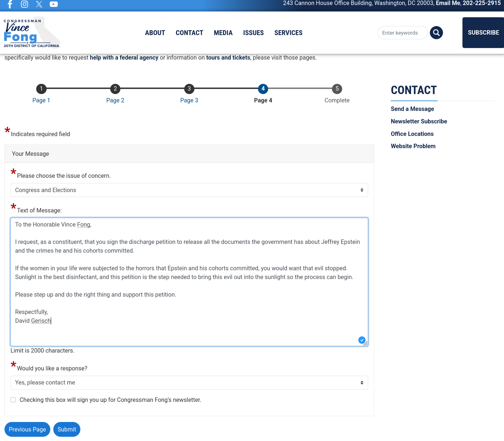Submit the message form

67,429
